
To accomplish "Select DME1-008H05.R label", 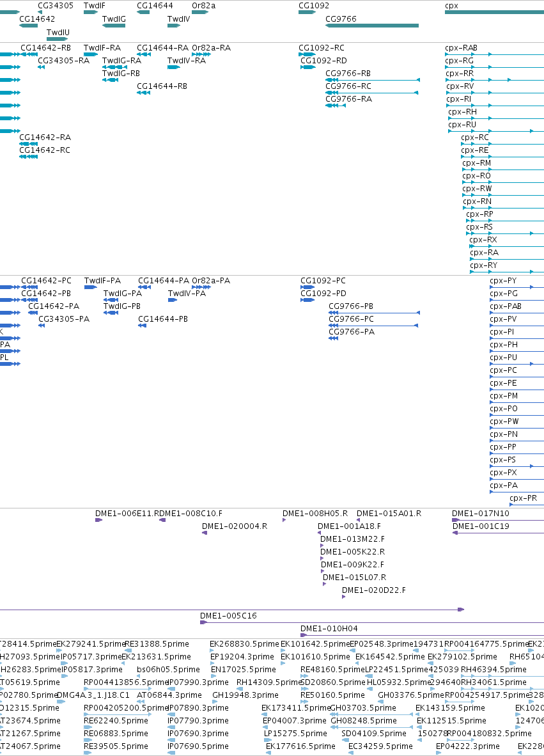I will [315, 514].
